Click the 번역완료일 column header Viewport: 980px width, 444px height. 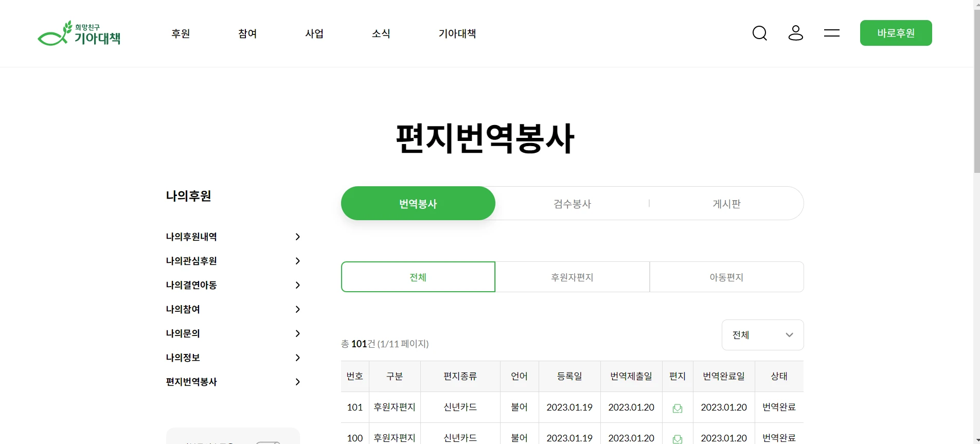724,376
